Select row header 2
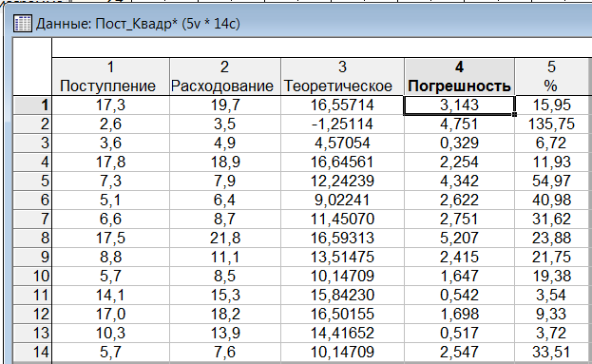 32,125
